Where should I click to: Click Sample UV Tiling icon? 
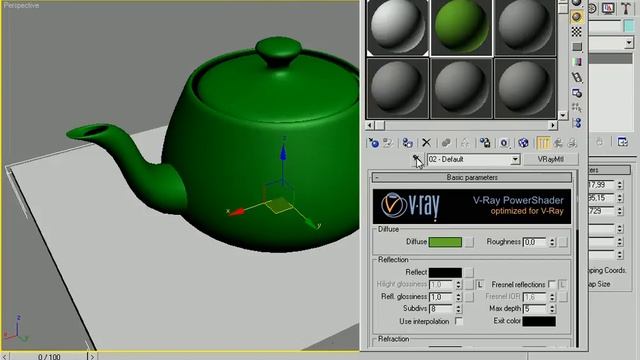coord(576,47)
